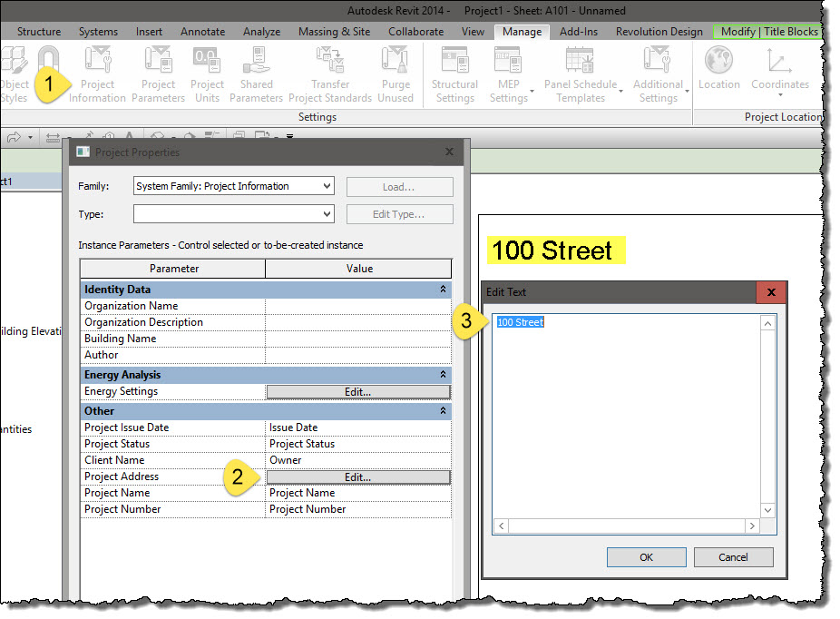Click the Issue Date value cell
Image resolution: width=840 pixels, height=619 pixels.
(x=357, y=427)
